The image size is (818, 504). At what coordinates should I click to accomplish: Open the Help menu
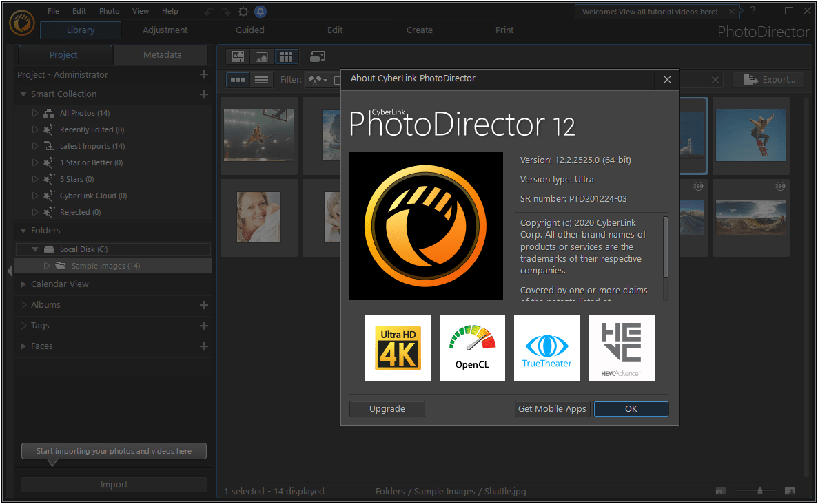click(x=170, y=11)
